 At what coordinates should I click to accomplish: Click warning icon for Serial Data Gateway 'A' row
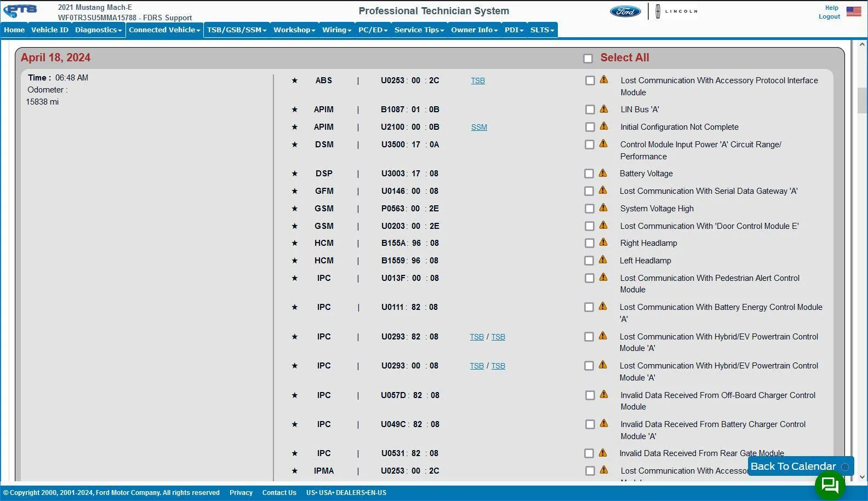point(603,191)
